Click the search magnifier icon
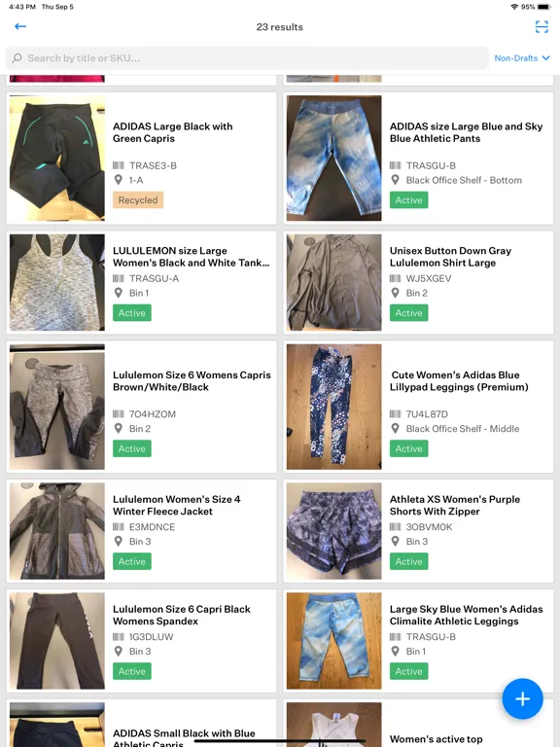Viewport: 560px width, 747px height. 17,58
